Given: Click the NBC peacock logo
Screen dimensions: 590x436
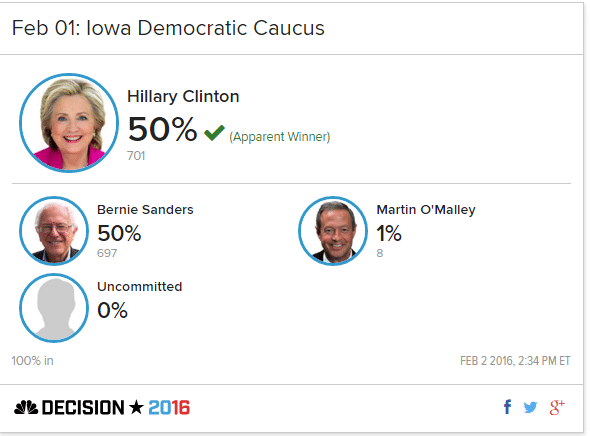Looking at the screenshot, I should click(26, 407).
